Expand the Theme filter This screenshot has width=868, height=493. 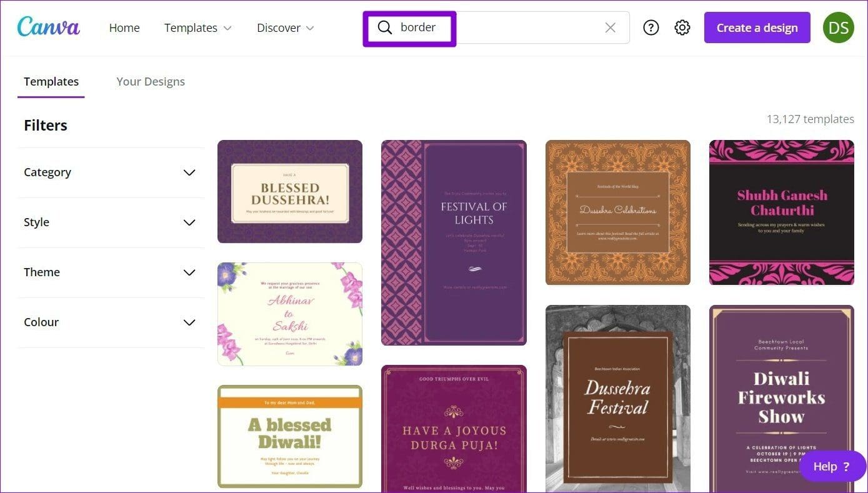coord(111,272)
